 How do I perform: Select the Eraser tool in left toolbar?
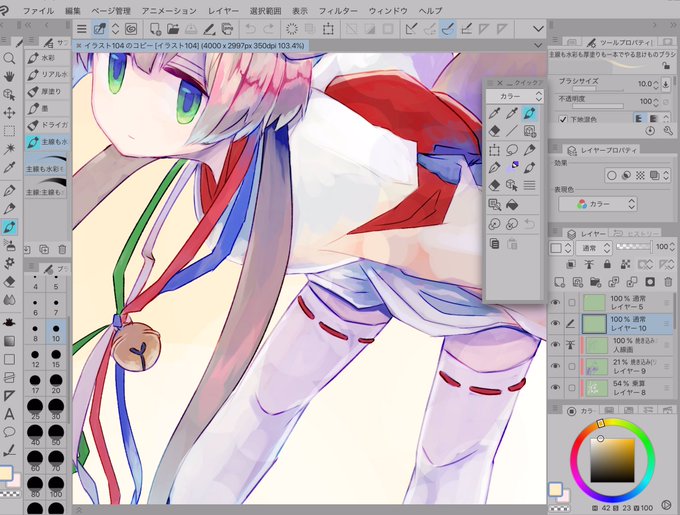point(9,282)
